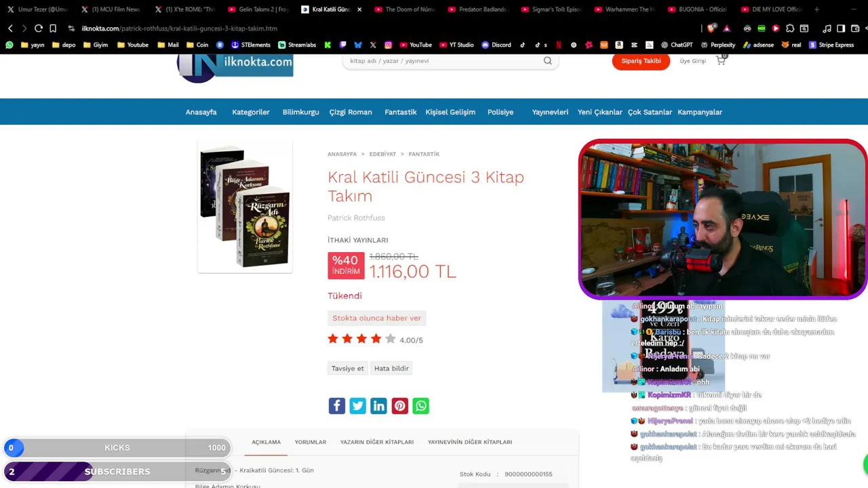
Task: Open the Brave Wallet icon
Action: tap(855, 28)
